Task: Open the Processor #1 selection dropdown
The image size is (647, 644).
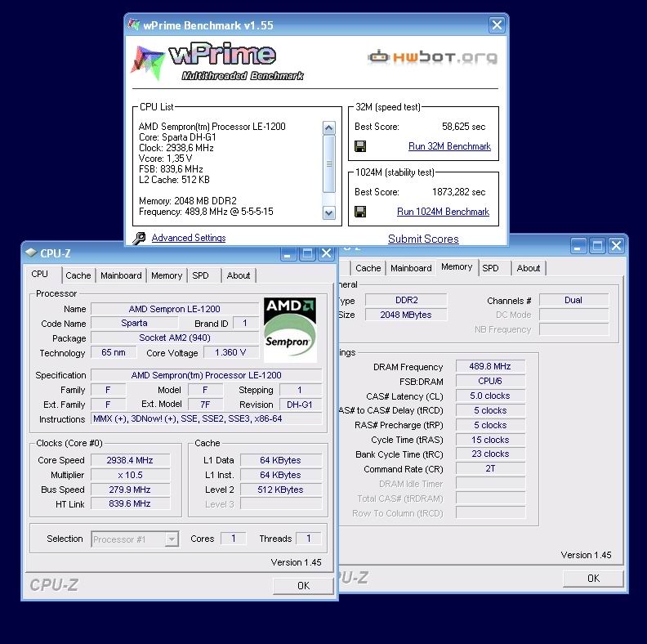Action: pos(172,539)
